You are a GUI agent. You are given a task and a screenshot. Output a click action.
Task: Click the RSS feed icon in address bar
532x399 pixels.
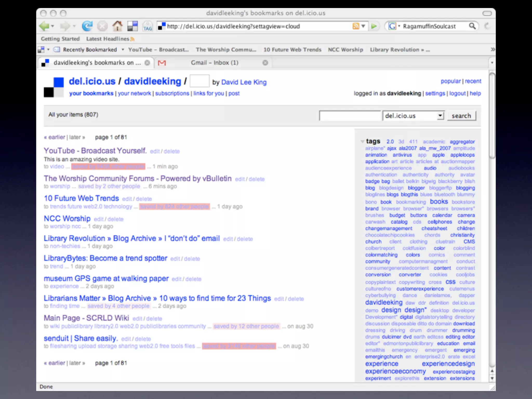(x=356, y=26)
